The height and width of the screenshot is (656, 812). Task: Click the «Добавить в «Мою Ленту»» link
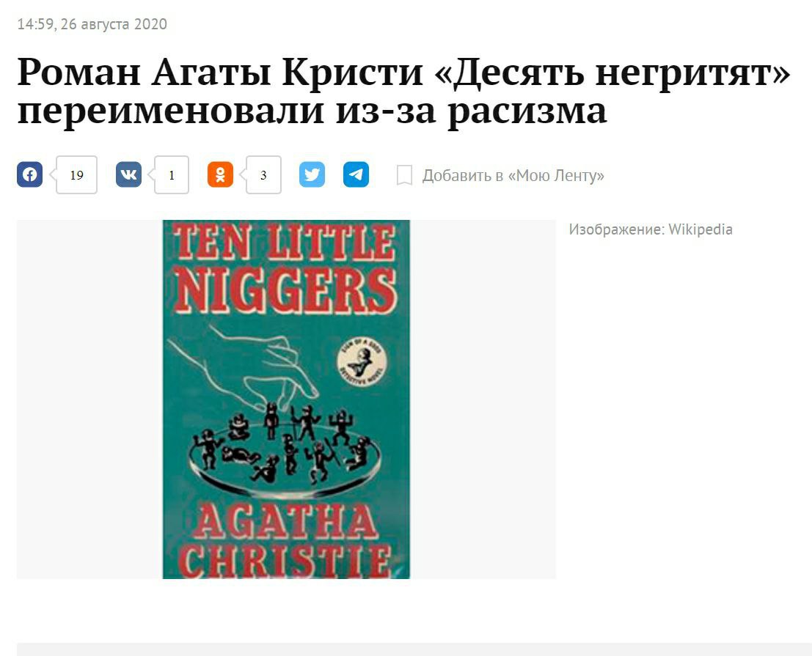pos(513,175)
